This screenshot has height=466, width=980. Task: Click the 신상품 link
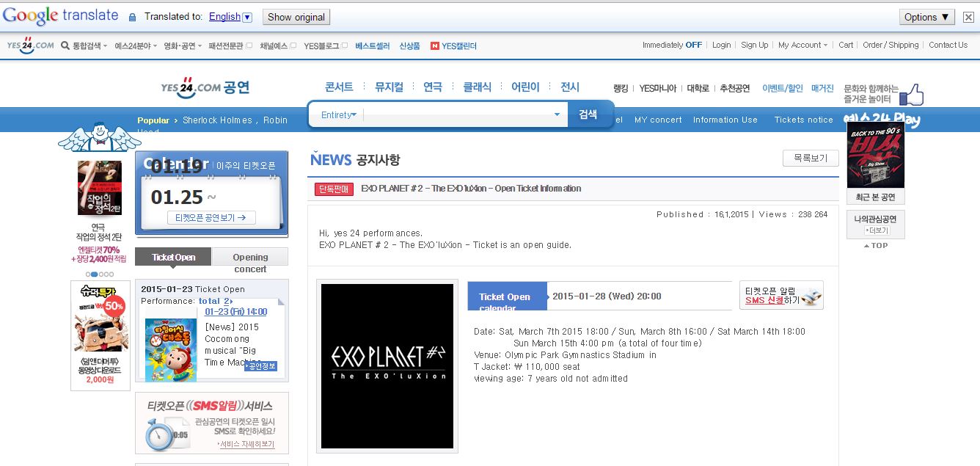[x=409, y=45]
